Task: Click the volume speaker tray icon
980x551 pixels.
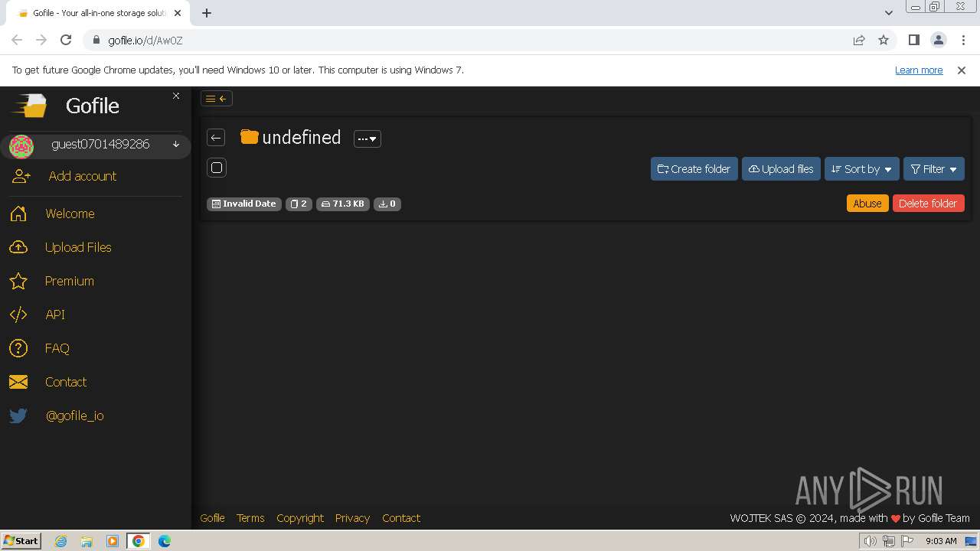Action: pyautogui.click(x=870, y=541)
